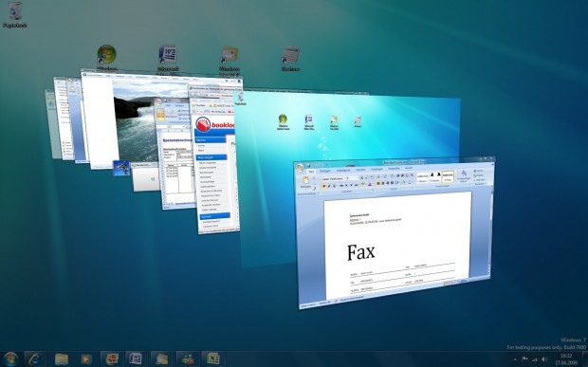Switch to Word's Verweise ribbon tab
Screen dimensions: 588x367
(360, 170)
